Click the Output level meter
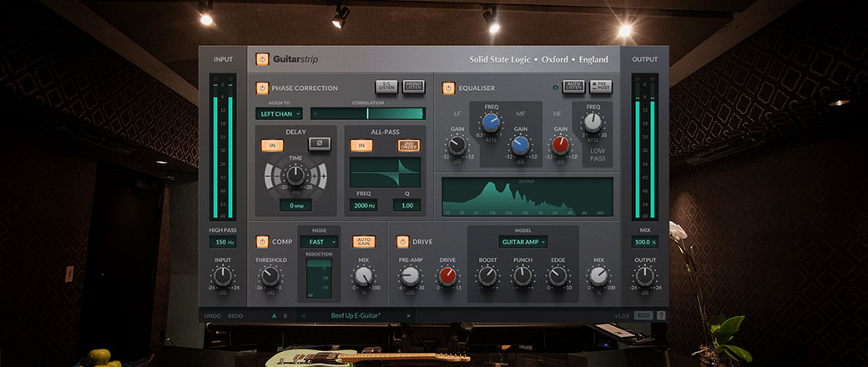Viewport: 868px width, 367px height. [645, 148]
